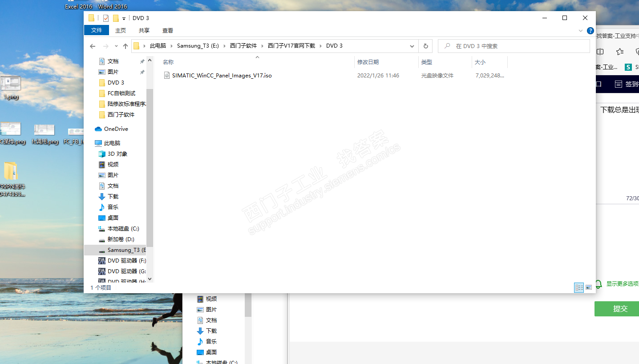This screenshot has width=639, height=364.
Task: Open DVD 驱动器 (G:) in the navigation pane
Action: [x=127, y=271]
